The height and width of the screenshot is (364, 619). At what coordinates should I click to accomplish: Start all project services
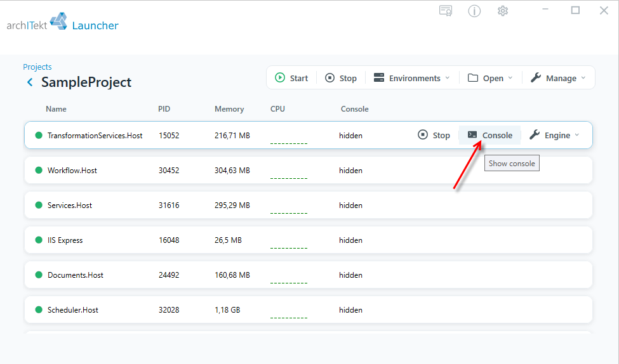tap(291, 78)
